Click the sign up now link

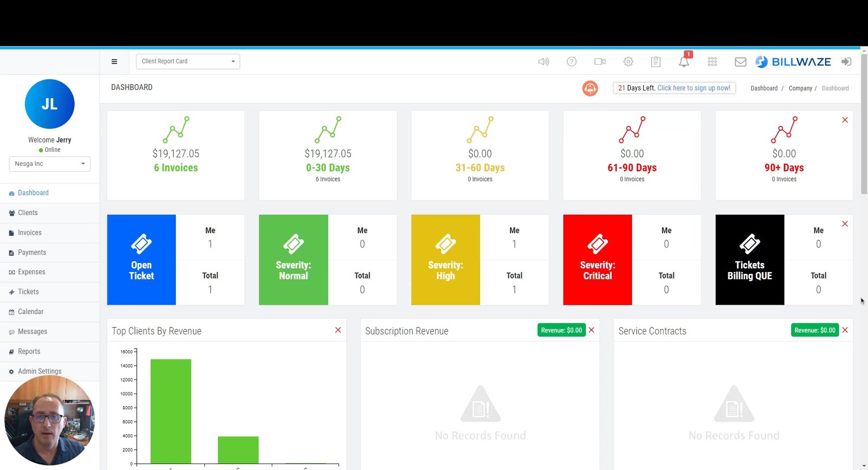pyautogui.click(x=693, y=88)
